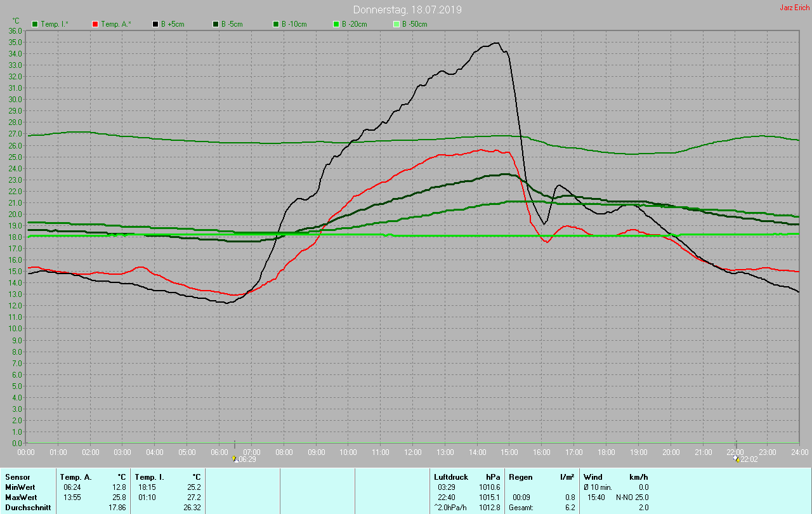Click the pressure maximum 1015.1
This screenshot has height=514, width=812.
(490, 497)
